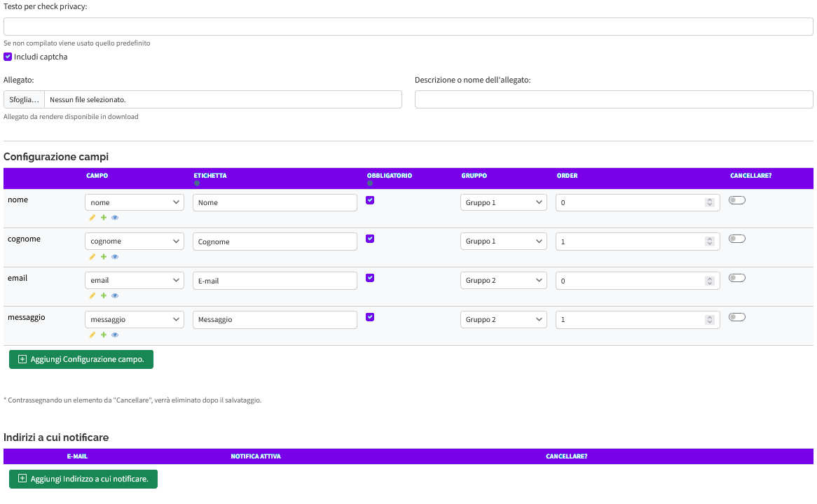The height and width of the screenshot is (504, 817).
Task: Click Sfoglia to browse for an attachment
Action: tap(24, 99)
